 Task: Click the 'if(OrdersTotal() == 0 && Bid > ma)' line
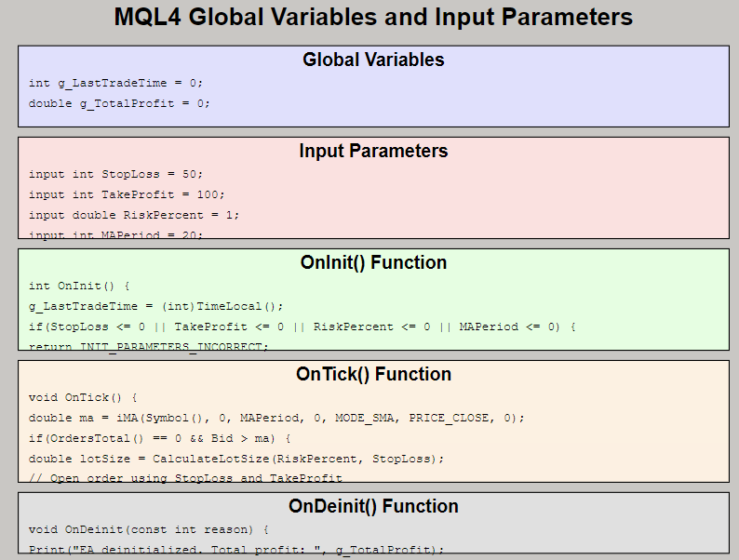(159, 438)
